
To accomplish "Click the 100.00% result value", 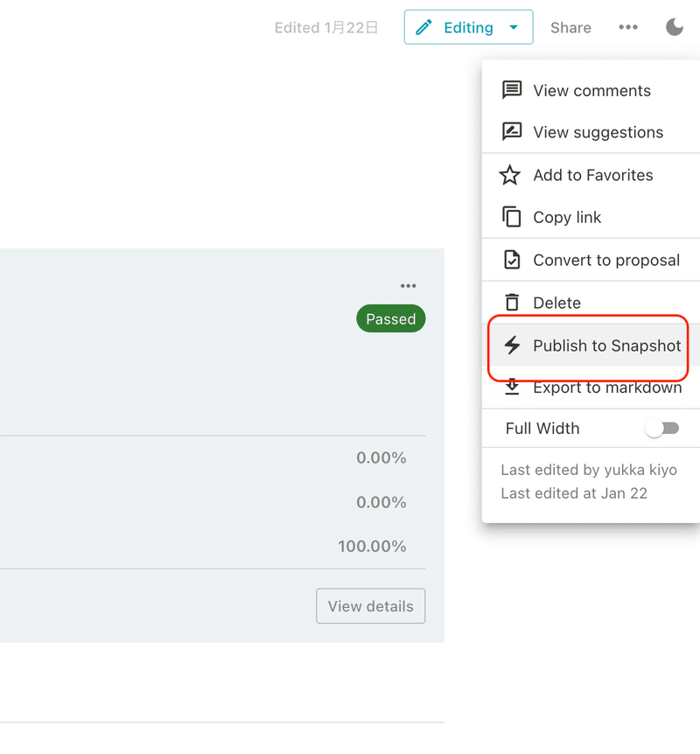I will point(372,547).
